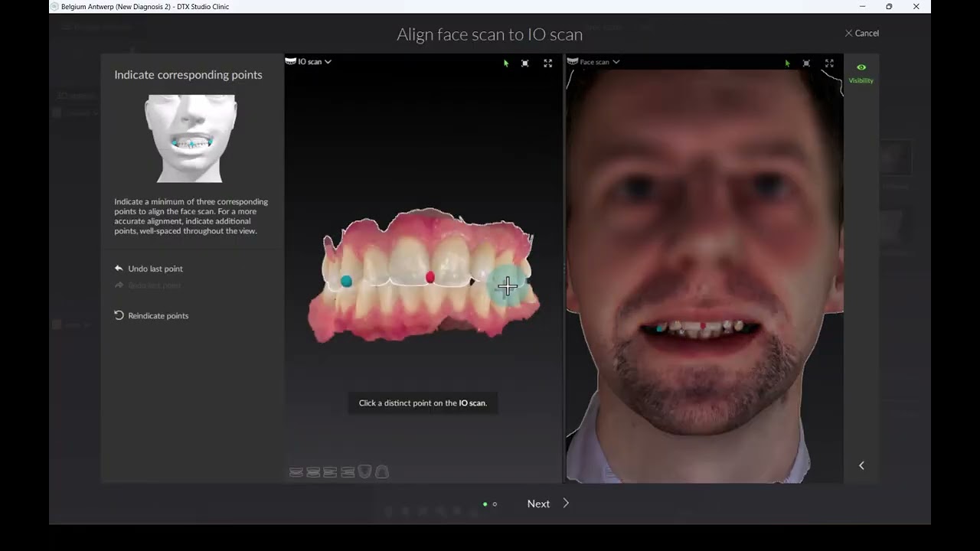
Task: Click the red point on the IO scan
Action: click(x=430, y=277)
